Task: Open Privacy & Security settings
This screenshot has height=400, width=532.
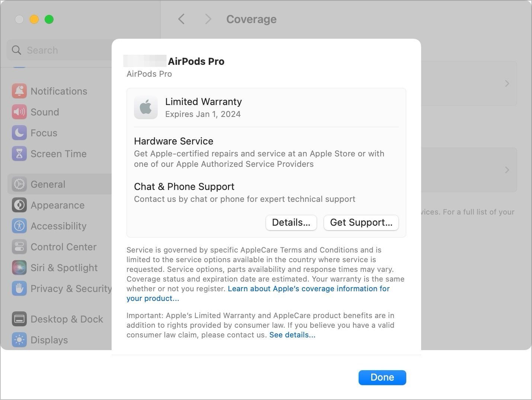Action: (71, 288)
